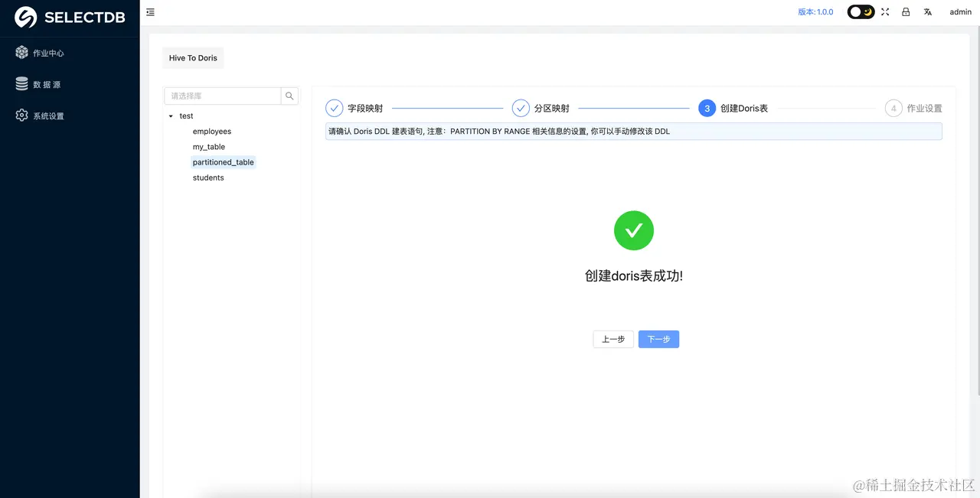This screenshot has width=980, height=498.
Task: Click the lock icon in the header
Action: pos(906,11)
